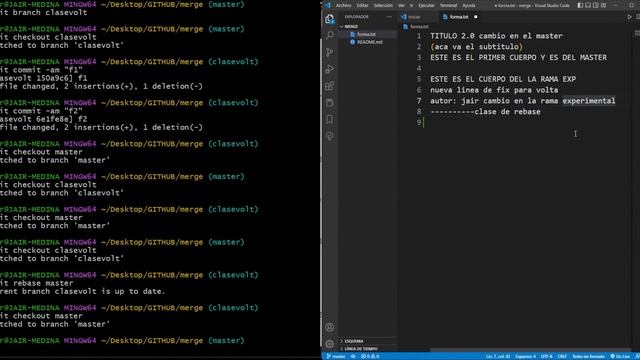The width and height of the screenshot is (640, 360).
Task: Open the Manage gear icon in VS Code
Action: 330,344
